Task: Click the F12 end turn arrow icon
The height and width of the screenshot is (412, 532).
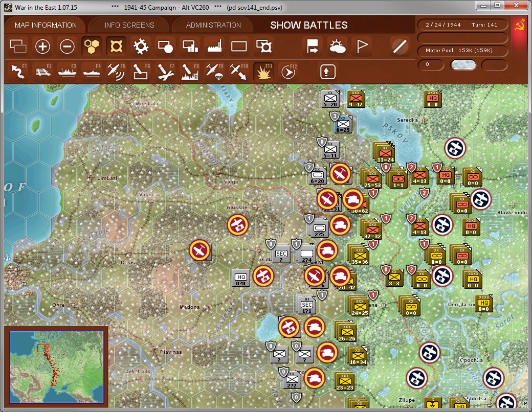Action: (x=289, y=72)
